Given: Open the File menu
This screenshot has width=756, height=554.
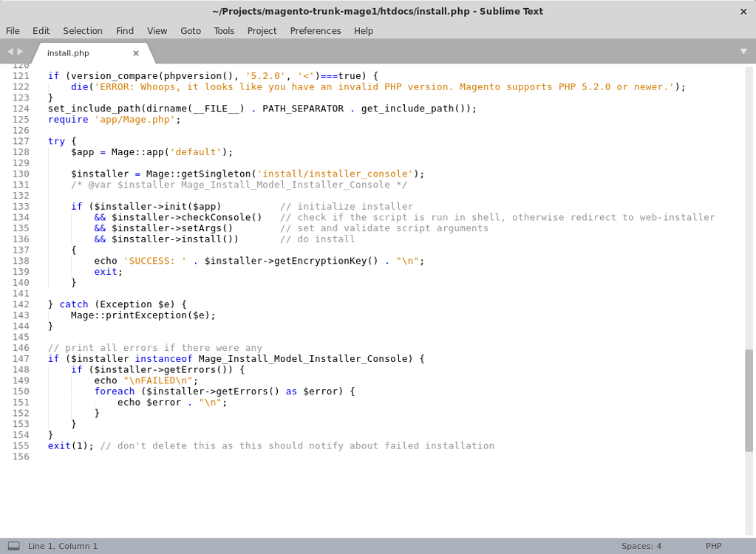Looking at the screenshot, I should (13, 31).
